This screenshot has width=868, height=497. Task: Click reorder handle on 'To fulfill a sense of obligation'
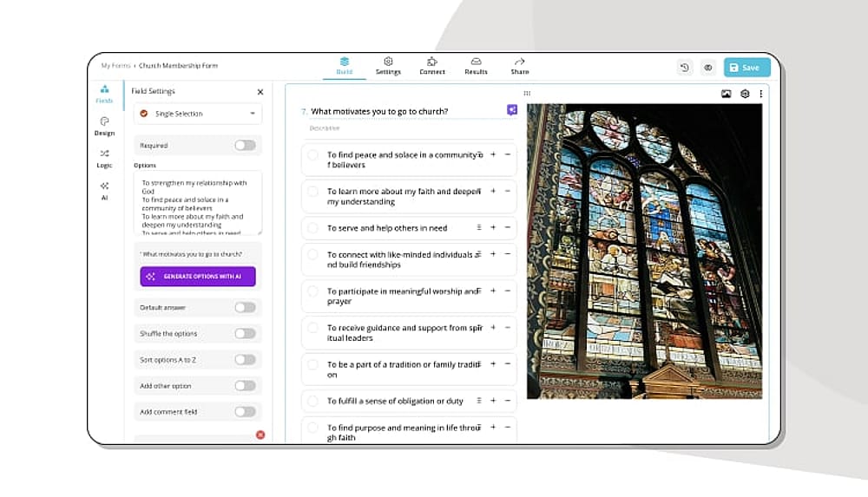[479, 401]
